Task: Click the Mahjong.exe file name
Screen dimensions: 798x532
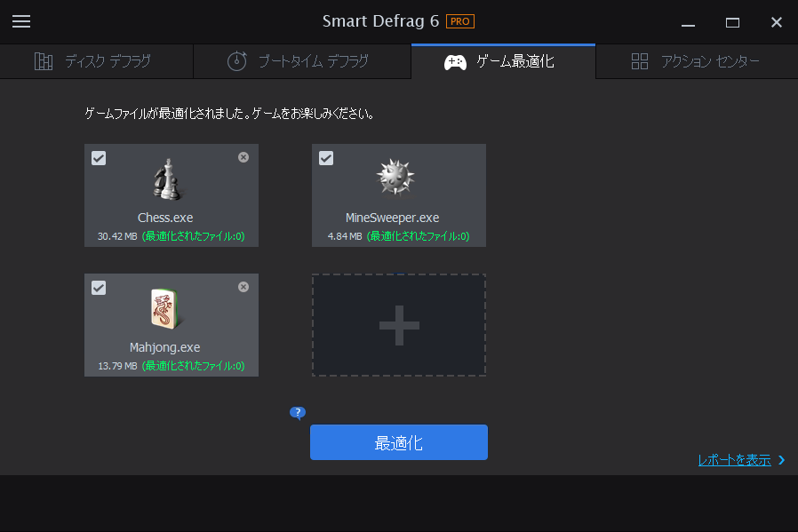Action: pos(165,347)
